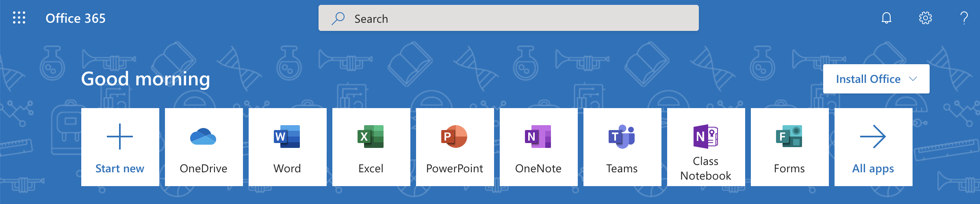Open the settings gear

[x=925, y=18]
